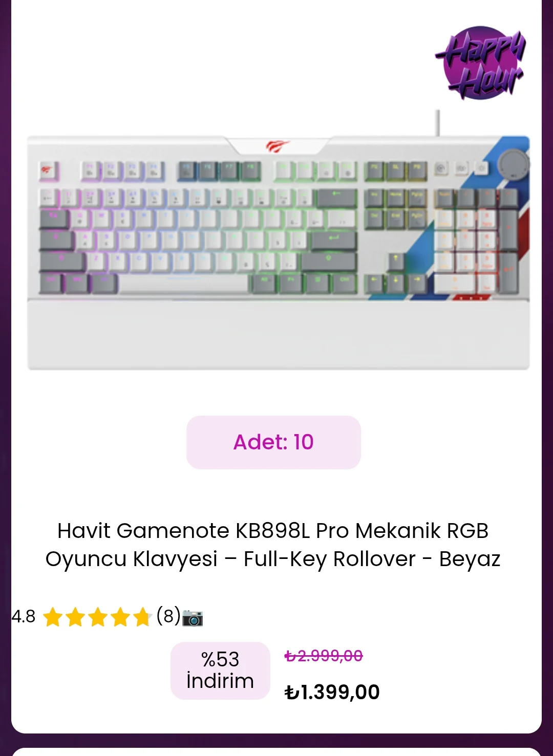Click the first rating star
The width and height of the screenshot is (553, 756).
tap(52, 617)
